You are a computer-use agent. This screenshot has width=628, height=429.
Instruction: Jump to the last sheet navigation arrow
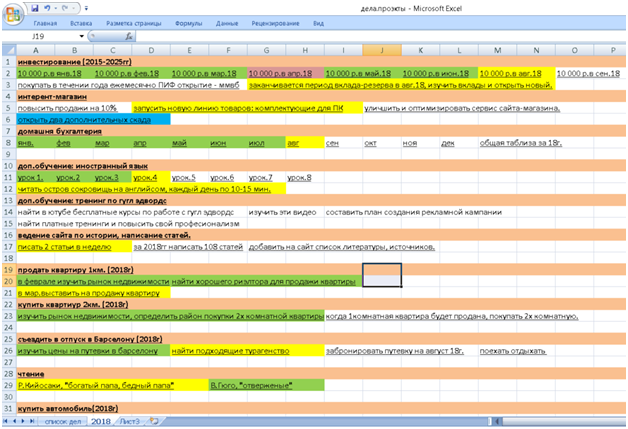click(32, 421)
